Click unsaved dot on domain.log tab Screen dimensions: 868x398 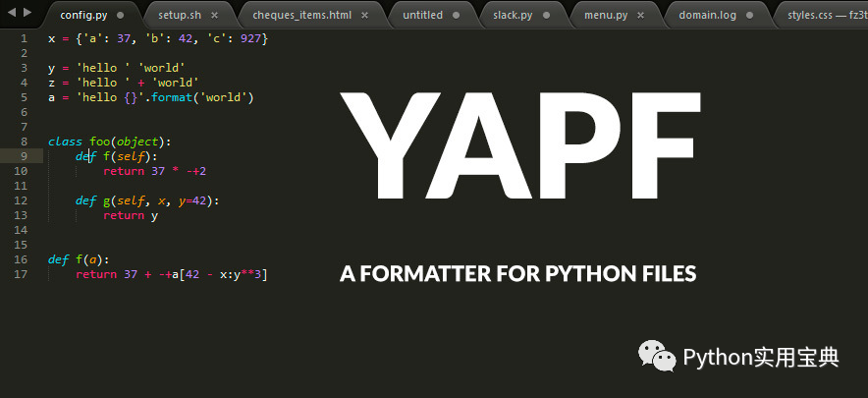click(749, 15)
